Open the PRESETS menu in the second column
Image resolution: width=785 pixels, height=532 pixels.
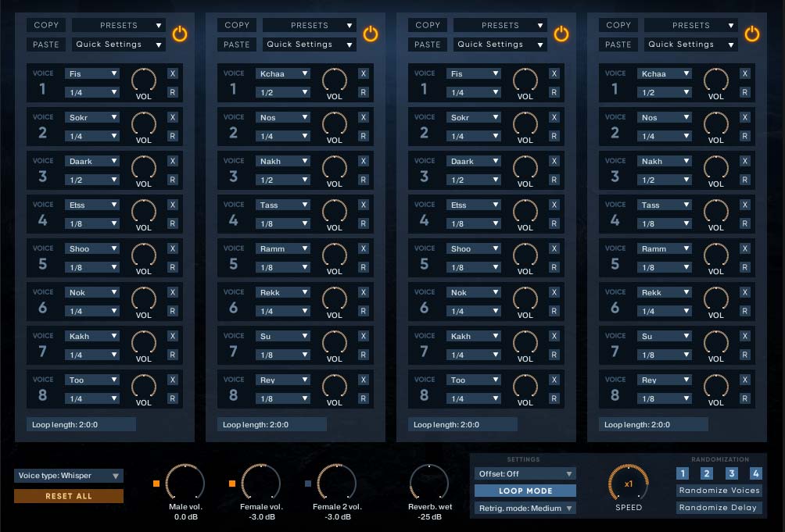tap(309, 25)
